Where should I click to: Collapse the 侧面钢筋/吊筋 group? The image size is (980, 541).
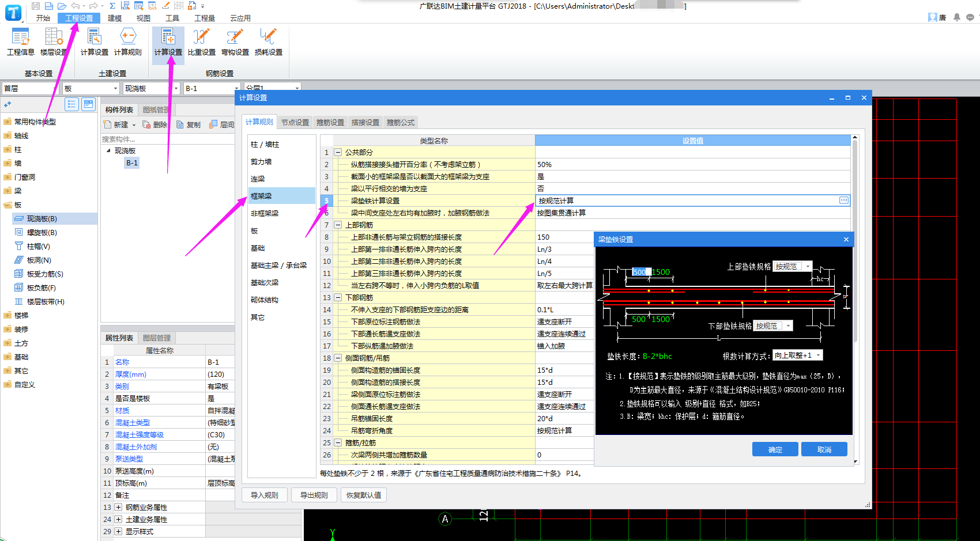338,358
